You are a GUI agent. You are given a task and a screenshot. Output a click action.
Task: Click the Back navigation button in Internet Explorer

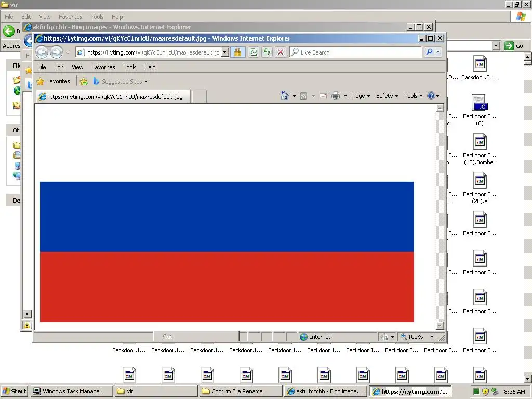click(42, 52)
